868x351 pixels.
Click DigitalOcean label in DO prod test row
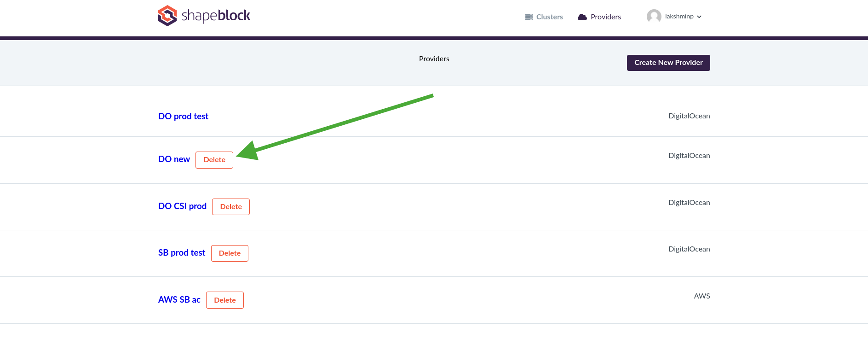pyautogui.click(x=689, y=116)
